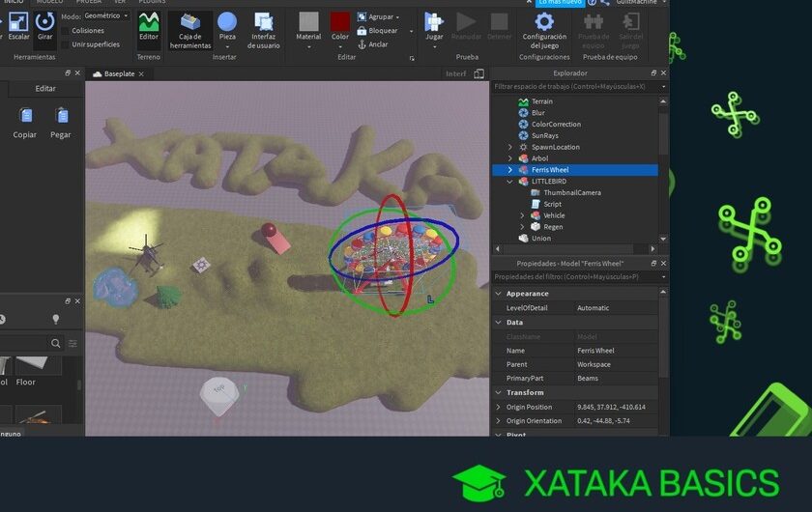Open Bloquear dropdown arrow
The image size is (812, 512).
tap(411, 31)
